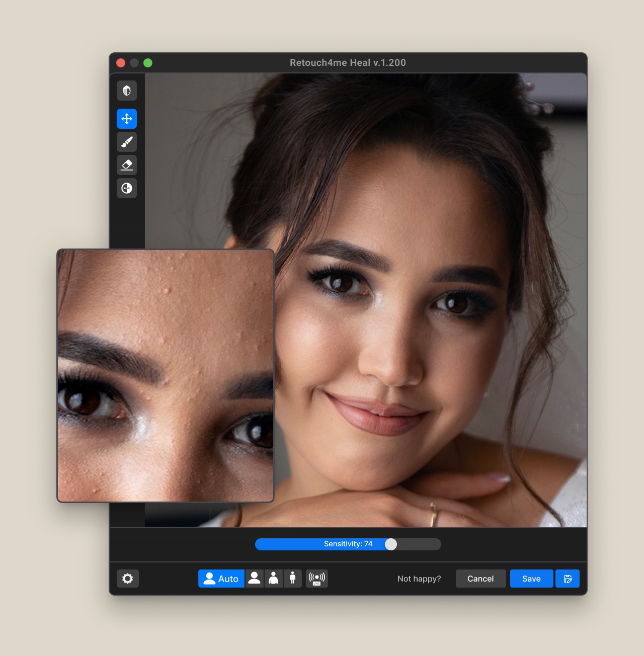Image resolution: width=644 pixels, height=656 pixels.
Task: Click the Retouch4me Heal v.1.200 title
Action: pos(348,63)
